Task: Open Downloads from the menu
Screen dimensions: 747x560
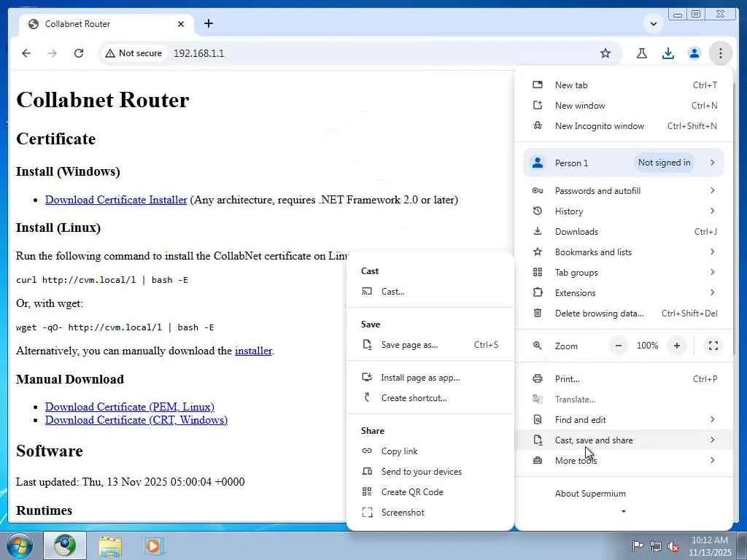Action: click(x=624, y=232)
